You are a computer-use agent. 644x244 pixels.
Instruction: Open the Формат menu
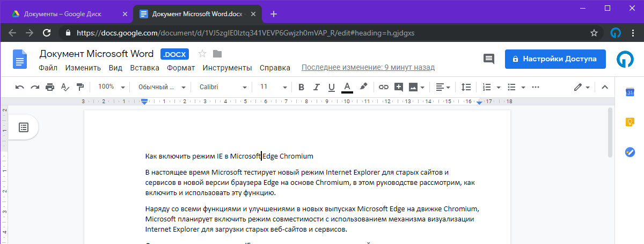pos(181,68)
